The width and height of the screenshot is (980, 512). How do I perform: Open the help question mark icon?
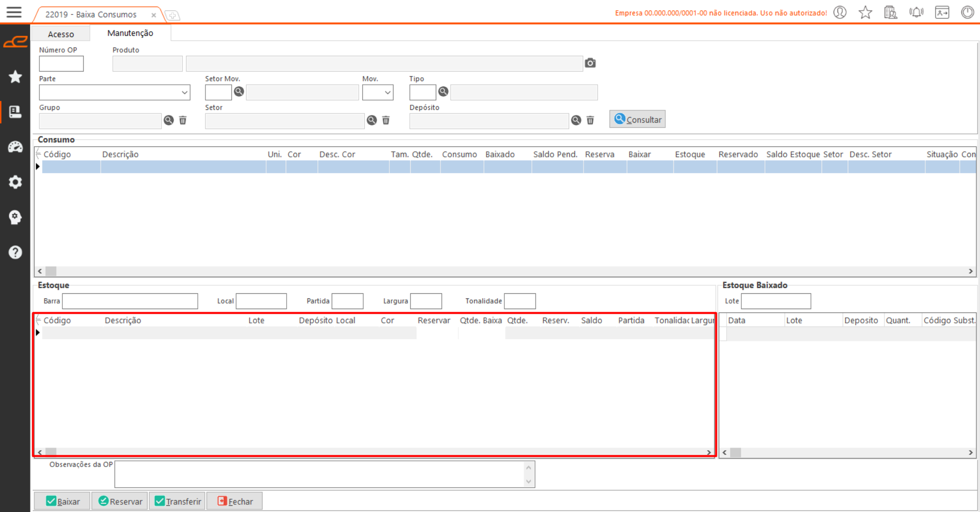click(15, 252)
